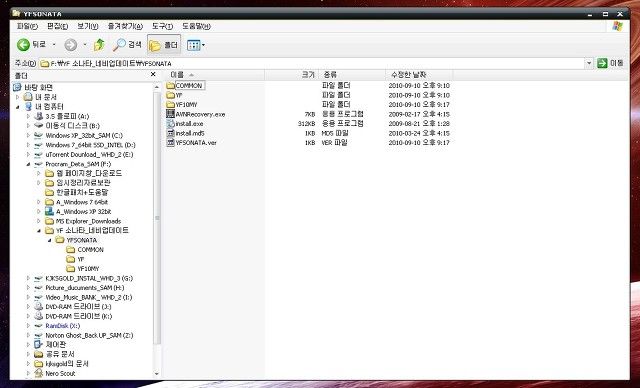Open the Views icon button
Image resolution: width=640 pixels, height=388 pixels.
click(x=193, y=45)
